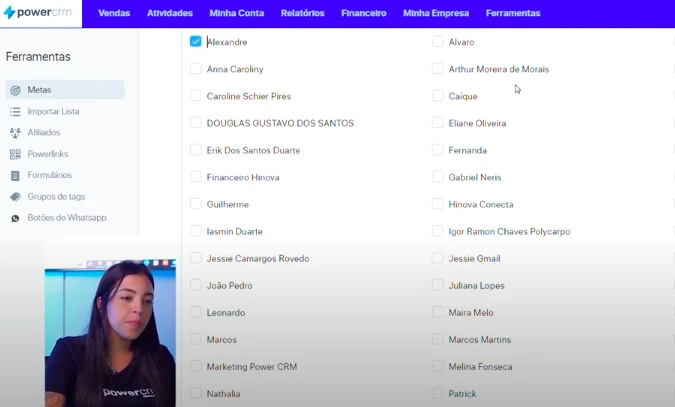Check the Igor Ramon Chaves Polycarpo checkbox

pyautogui.click(x=437, y=231)
